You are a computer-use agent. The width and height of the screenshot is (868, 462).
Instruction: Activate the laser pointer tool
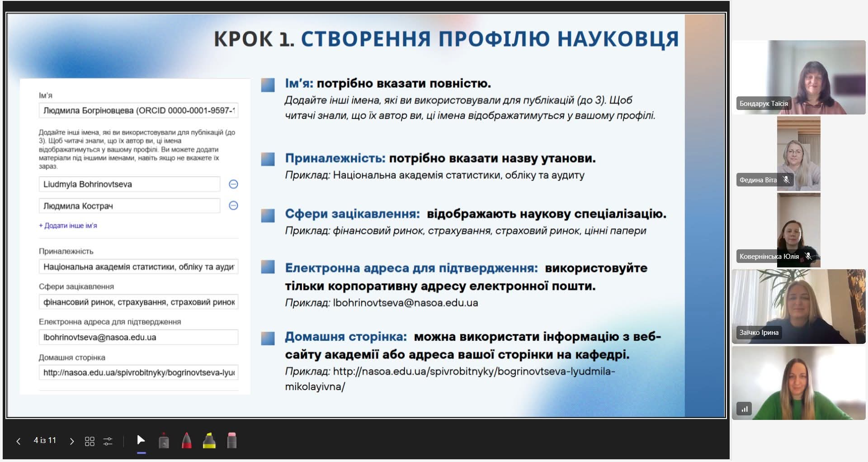coord(164,441)
